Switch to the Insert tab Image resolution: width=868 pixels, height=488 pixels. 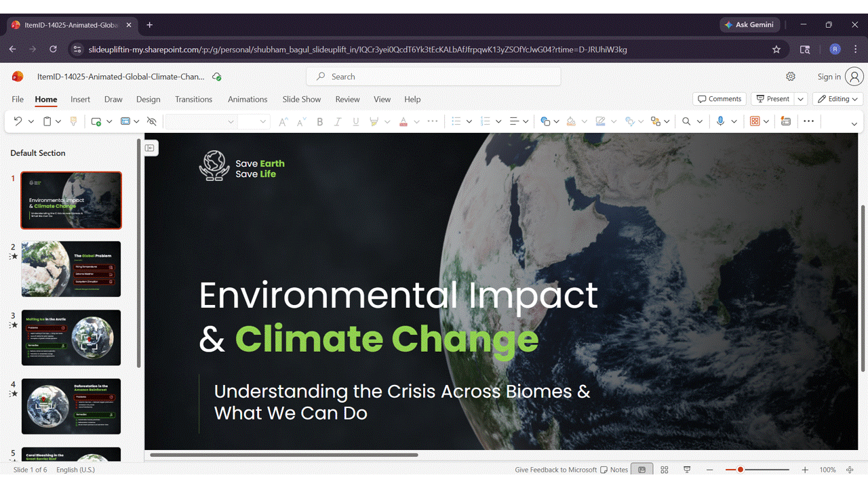coord(80,99)
